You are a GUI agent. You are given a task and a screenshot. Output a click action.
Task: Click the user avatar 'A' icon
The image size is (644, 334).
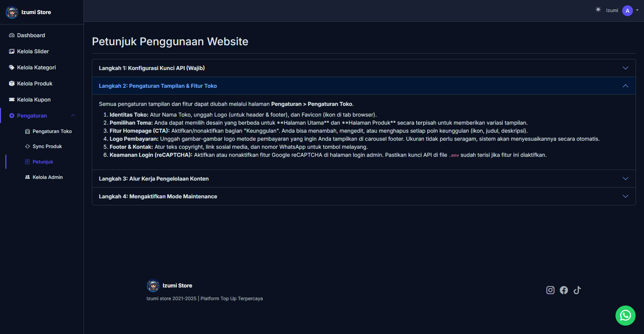(x=627, y=11)
